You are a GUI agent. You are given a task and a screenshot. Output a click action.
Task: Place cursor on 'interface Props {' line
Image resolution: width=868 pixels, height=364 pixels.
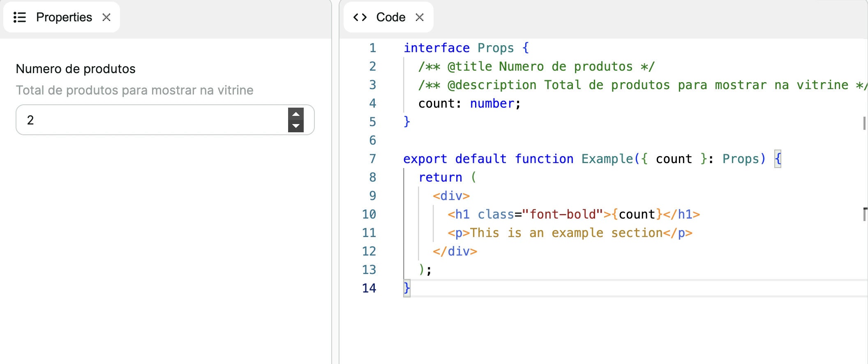tap(466, 48)
